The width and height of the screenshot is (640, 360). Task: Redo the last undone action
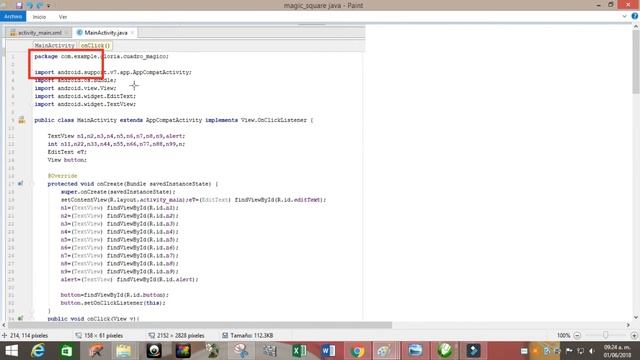click(x=40, y=5)
